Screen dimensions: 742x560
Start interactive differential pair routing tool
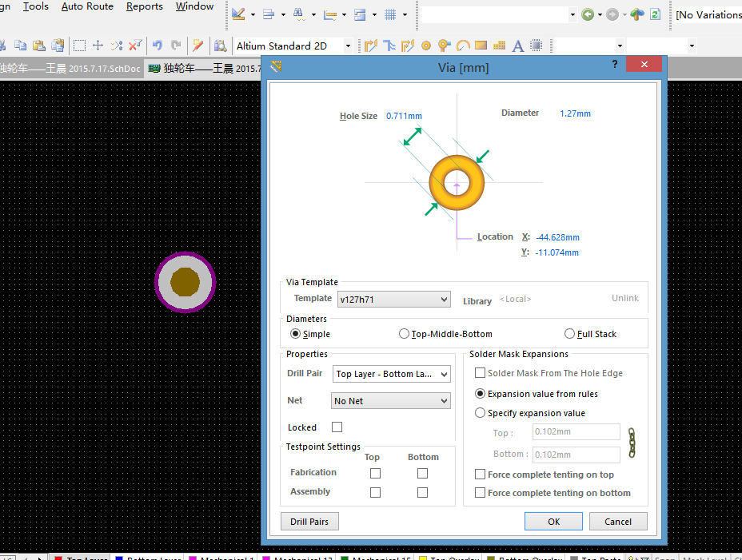click(408, 46)
